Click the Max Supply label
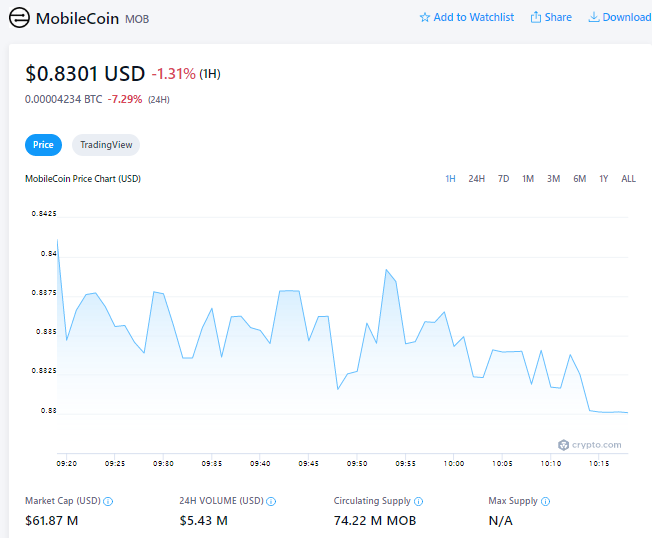The width and height of the screenshot is (652, 538). point(513,501)
